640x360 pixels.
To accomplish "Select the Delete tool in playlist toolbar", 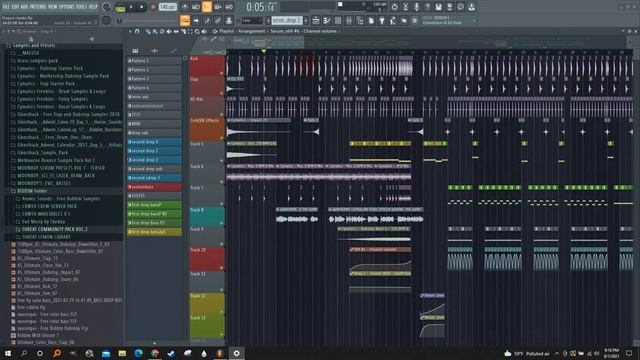I will click(162, 31).
